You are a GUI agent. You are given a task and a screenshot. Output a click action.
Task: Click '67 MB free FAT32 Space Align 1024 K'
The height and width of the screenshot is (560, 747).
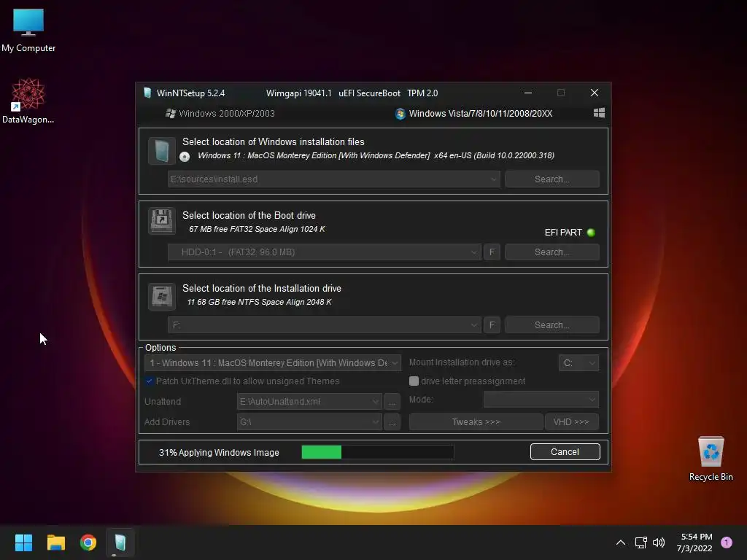(257, 229)
